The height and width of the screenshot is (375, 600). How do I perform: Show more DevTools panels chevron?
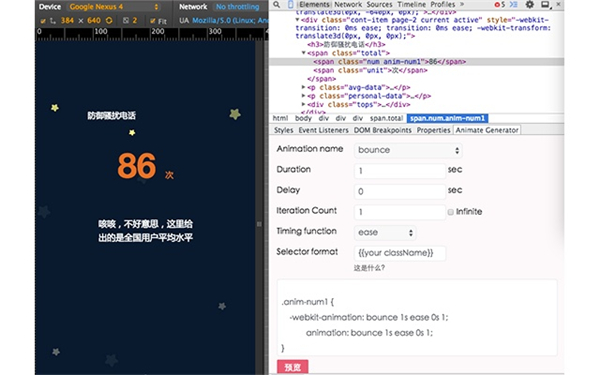pyautogui.click(x=462, y=5)
